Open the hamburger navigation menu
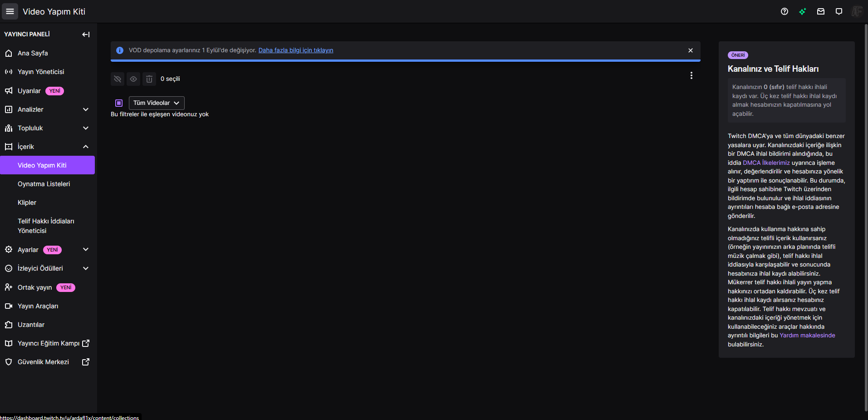Image resolution: width=868 pixels, height=420 pixels. click(x=10, y=11)
